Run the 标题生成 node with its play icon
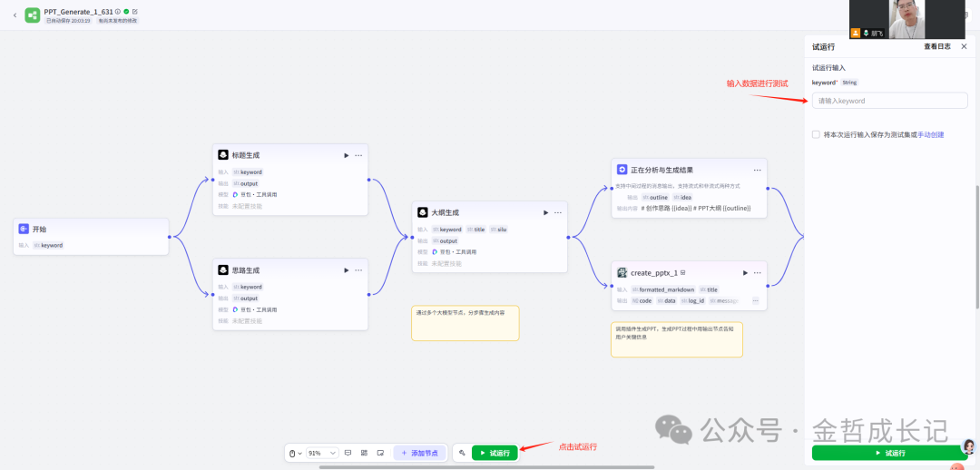This screenshot has height=470, width=980. [347, 156]
